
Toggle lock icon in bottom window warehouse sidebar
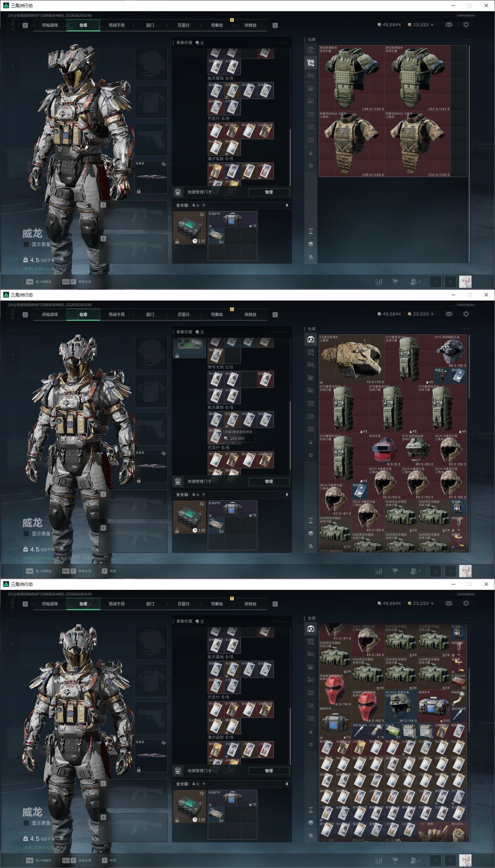click(x=311, y=732)
